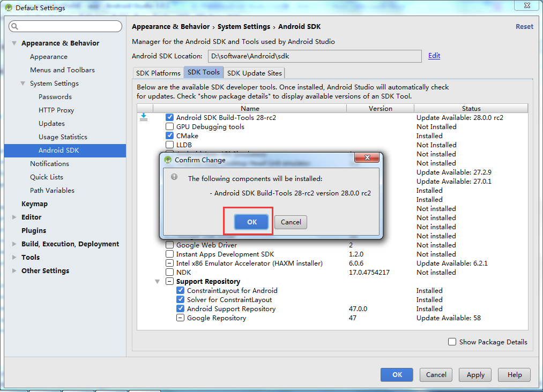Expand Build, Execution, Deployment node
Image resolution: width=543 pixels, height=392 pixels.
click(14, 244)
